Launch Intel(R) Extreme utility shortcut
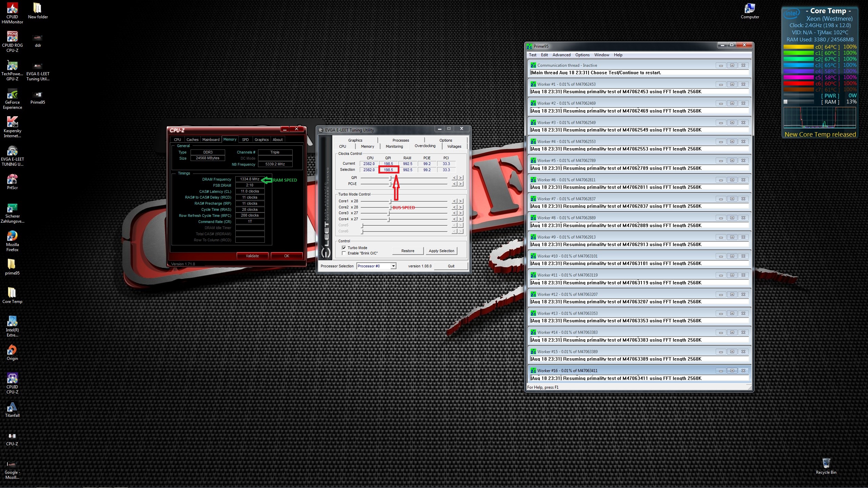 12,326
